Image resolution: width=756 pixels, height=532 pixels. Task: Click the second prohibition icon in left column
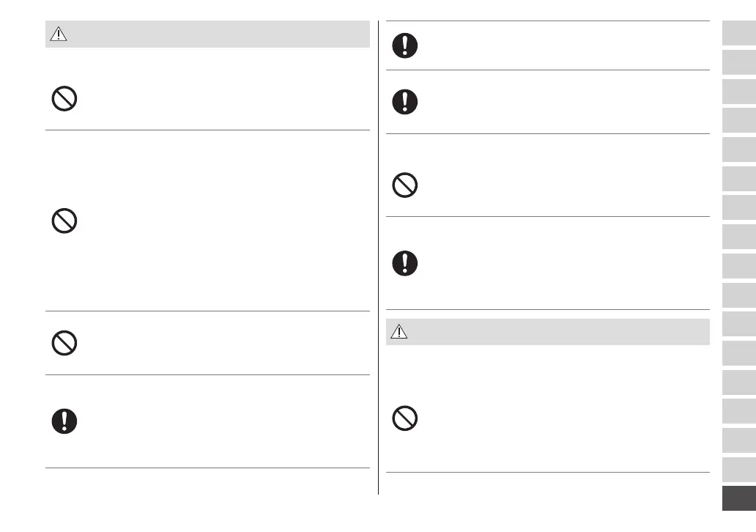pos(64,221)
